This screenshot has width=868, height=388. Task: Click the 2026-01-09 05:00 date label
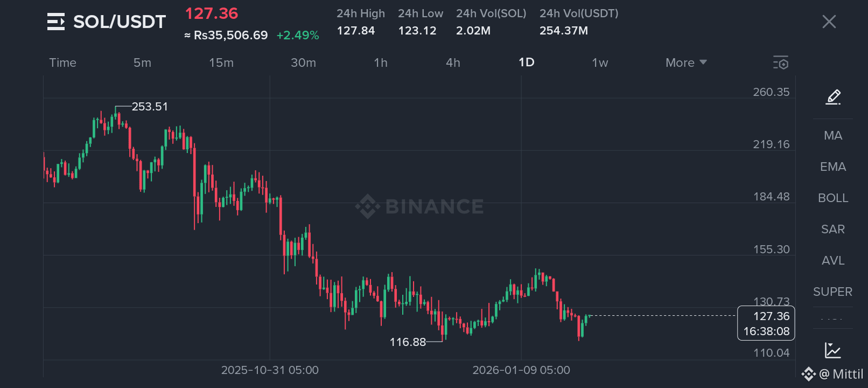521,370
